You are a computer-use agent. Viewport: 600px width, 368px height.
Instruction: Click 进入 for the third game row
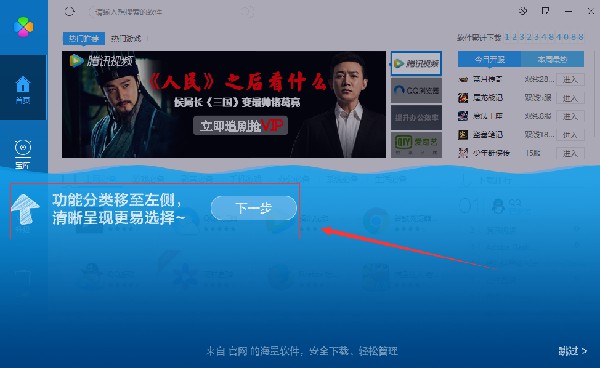tap(570, 116)
